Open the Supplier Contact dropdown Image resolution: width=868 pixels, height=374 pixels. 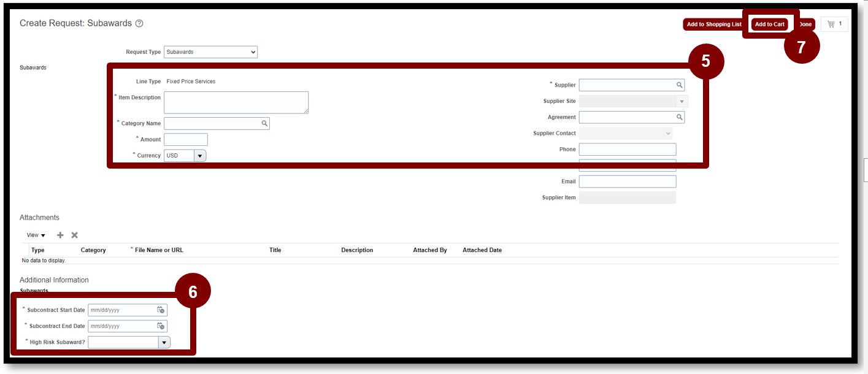pos(626,133)
